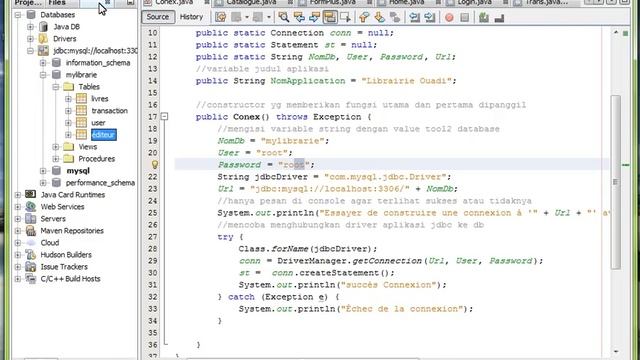Select the Web Services node
640x360 pixels.
pyautogui.click(x=62, y=207)
